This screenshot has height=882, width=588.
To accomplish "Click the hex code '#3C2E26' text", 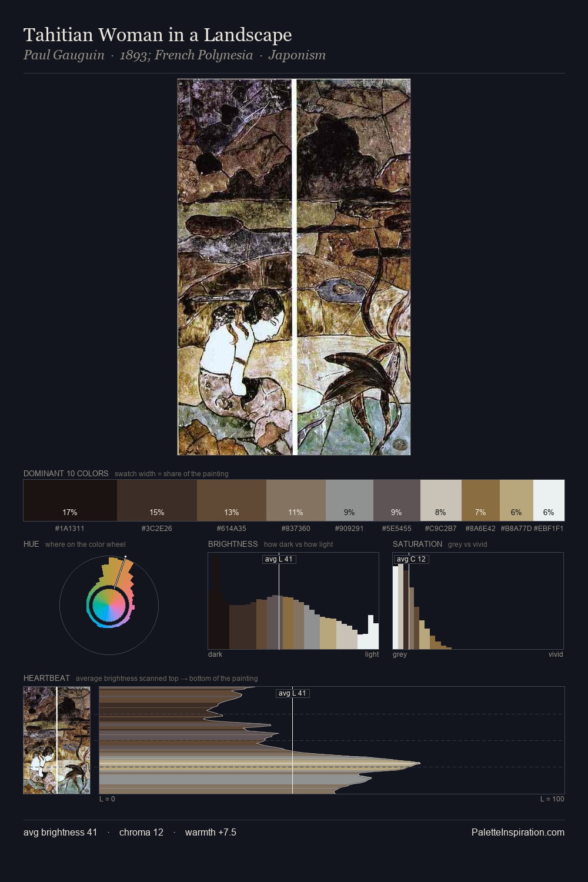I will (x=157, y=529).
